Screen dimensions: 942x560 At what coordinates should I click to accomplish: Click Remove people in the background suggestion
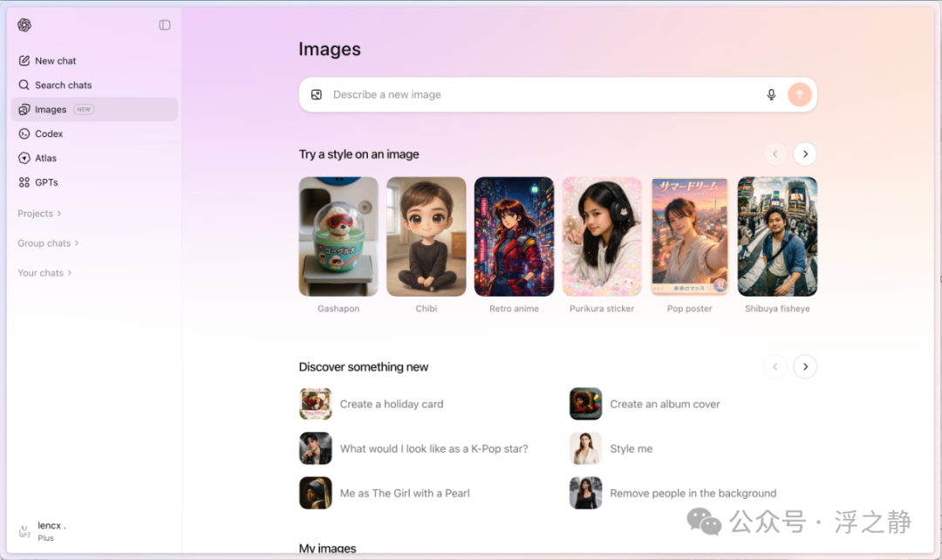[672, 493]
